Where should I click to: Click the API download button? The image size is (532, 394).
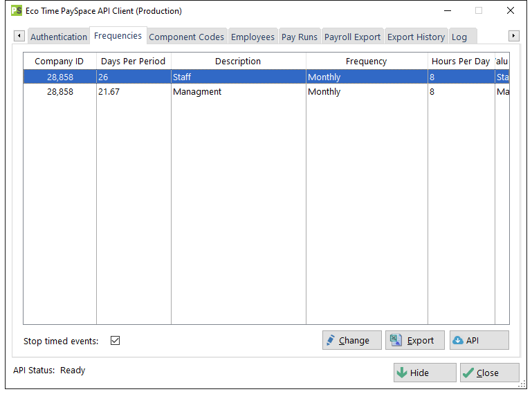pyautogui.click(x=479, y=340)
